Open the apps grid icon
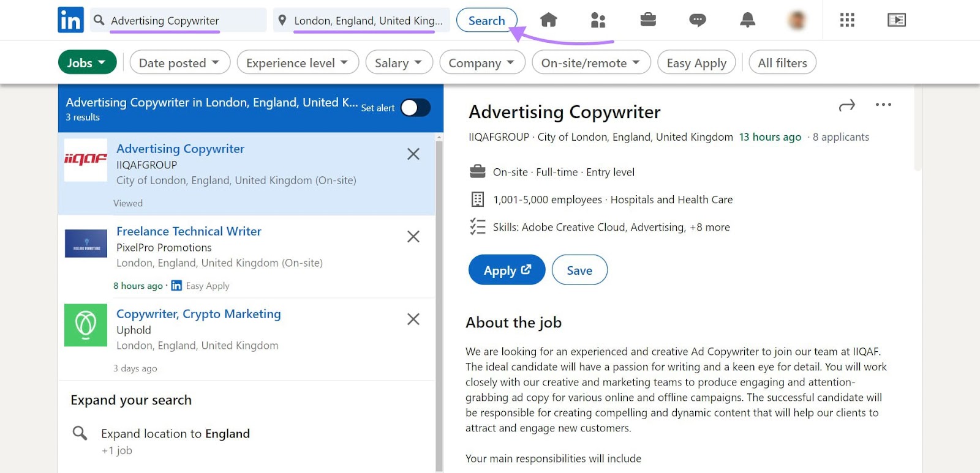 tap(846, 19)
